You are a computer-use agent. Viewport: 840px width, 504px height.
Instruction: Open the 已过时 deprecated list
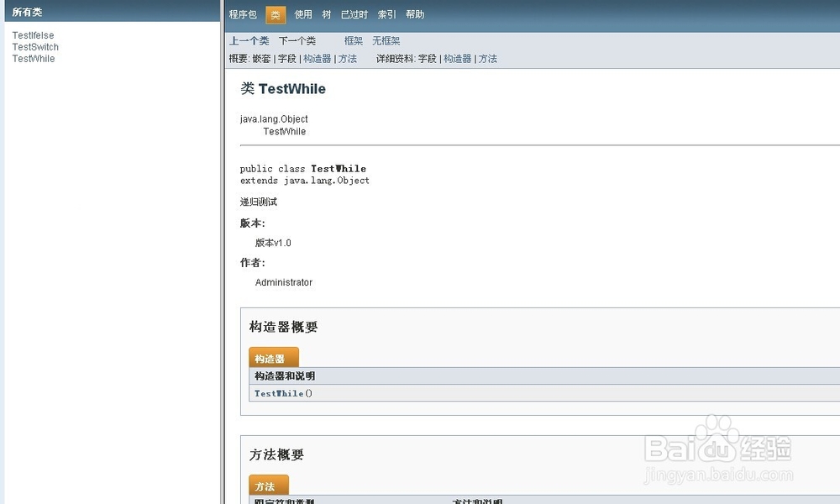coord(354,14)
